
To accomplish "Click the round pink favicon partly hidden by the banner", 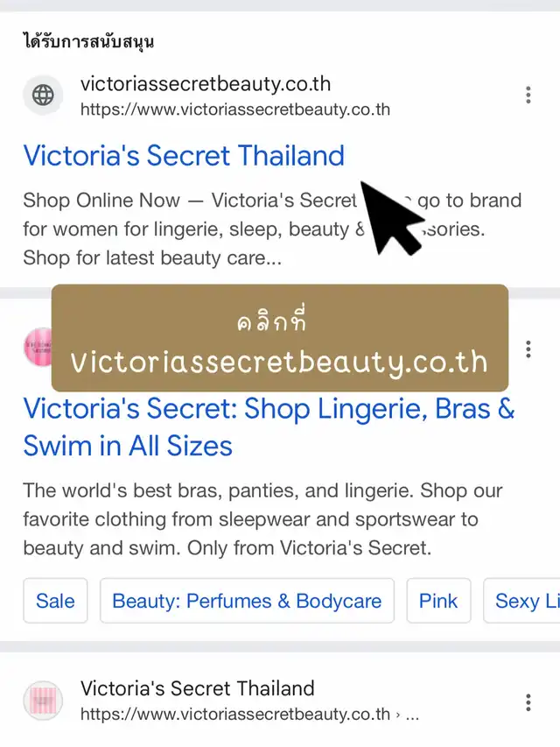I will (38, 348).
